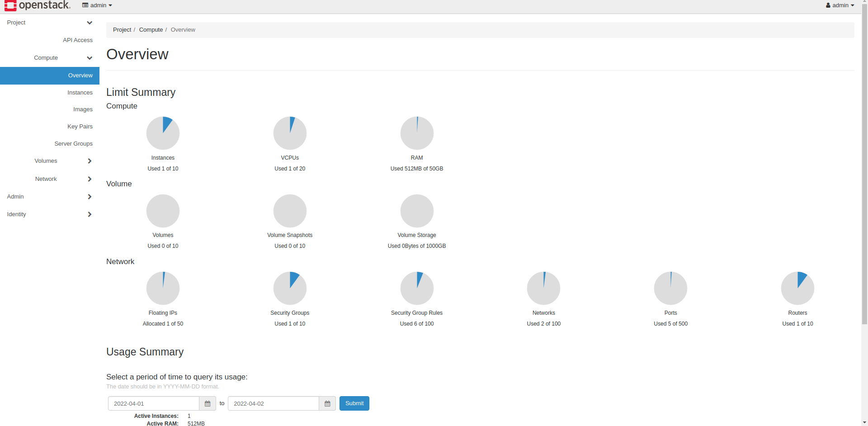Open Key Pairs in the sidebar
This screenshot has width=868, height=426.
(80, 127)
